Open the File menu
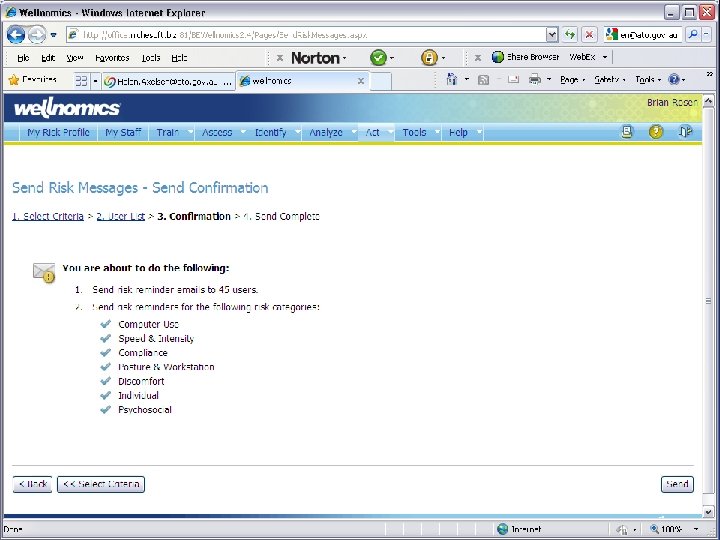Screen dimensions: 720x540 [23, 58]
